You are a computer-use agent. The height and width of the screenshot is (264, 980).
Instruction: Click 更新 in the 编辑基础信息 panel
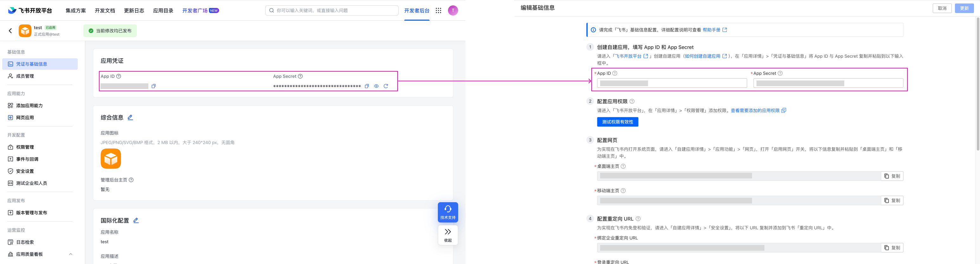(x=964, y=8)
